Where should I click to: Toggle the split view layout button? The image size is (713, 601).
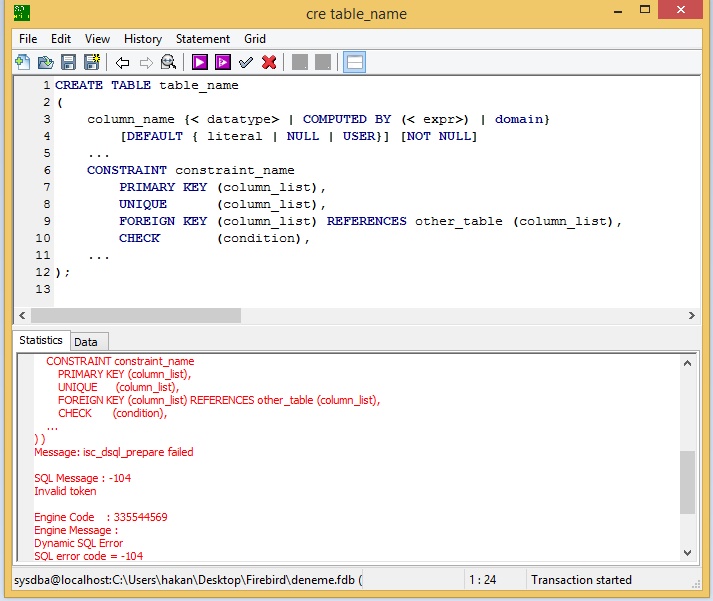(354, 62)
